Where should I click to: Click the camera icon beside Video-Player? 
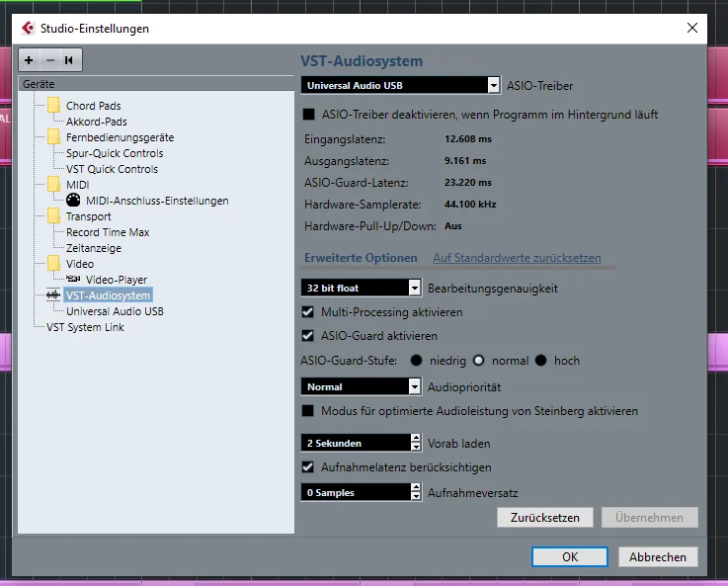point(73,279)
